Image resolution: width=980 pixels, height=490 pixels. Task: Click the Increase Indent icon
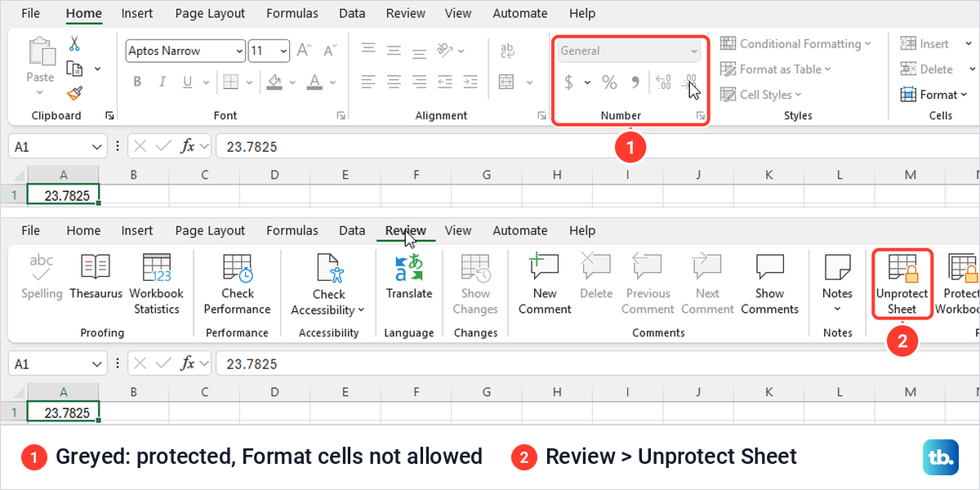coord(470,82)
